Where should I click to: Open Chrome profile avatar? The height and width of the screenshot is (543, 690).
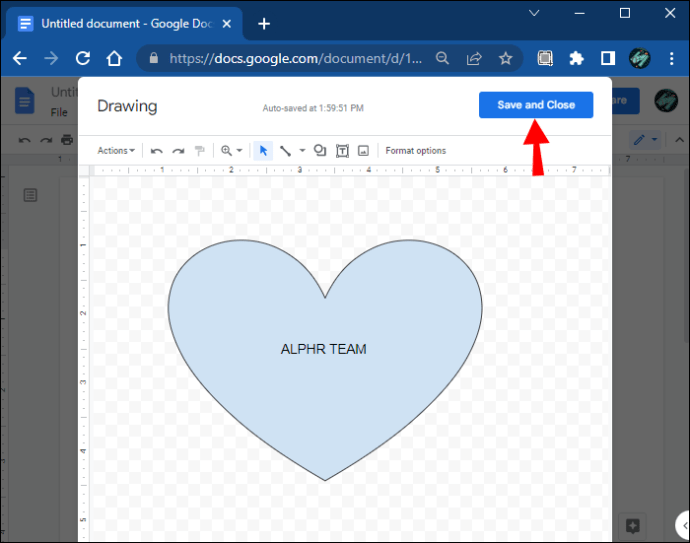[639, 58]
